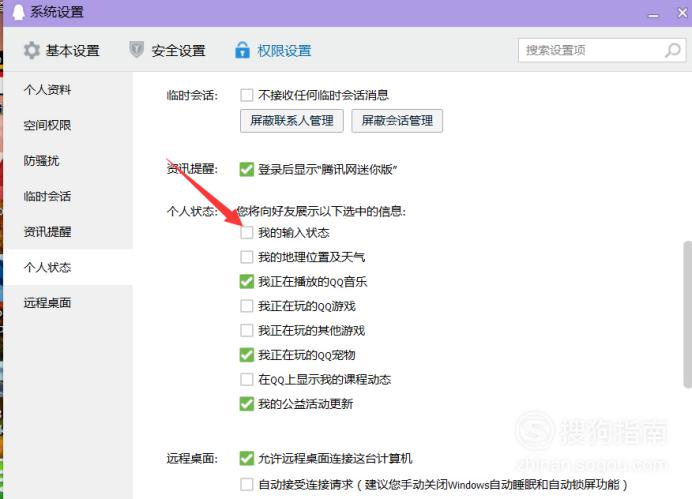Image resolution: width=692 pixels, height=499 pixels.
Task: Click the 临时会话: section label
Action: 192,95
